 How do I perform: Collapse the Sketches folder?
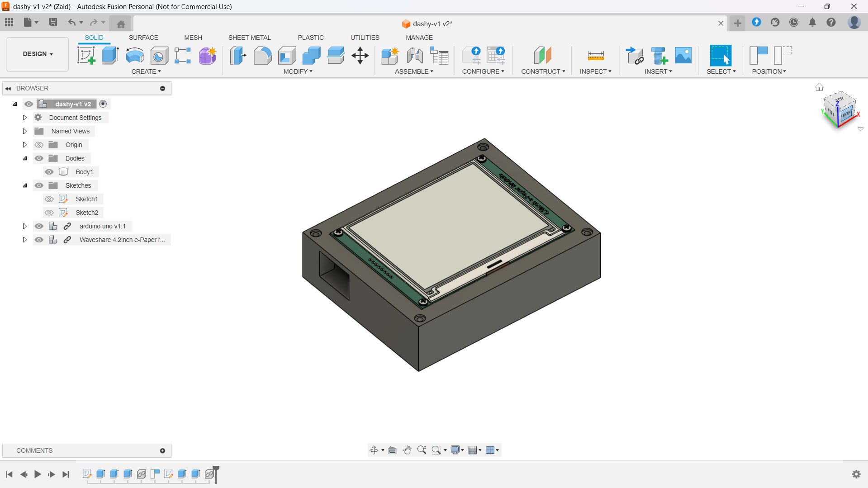(x=25, y=185)
